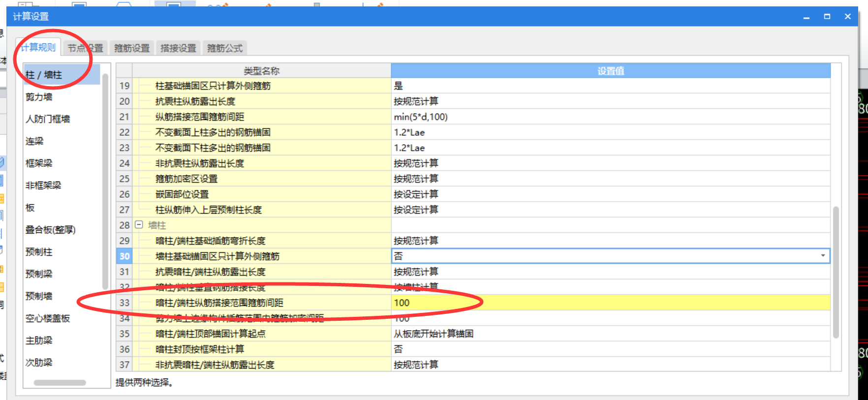The image size is (868, 400).
Task: Click value 1.2*Lae for 不变截面下柱多出的钢筋锚固
Action: coord(611,148)
